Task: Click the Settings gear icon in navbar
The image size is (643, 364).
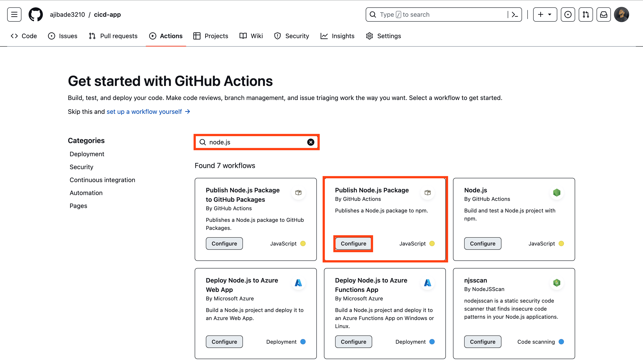Action: (370, 36)
